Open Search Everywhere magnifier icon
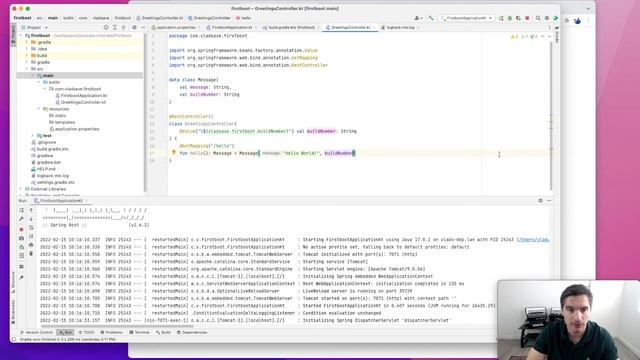This screenshot has height=360, width=640. click(538, 18)
